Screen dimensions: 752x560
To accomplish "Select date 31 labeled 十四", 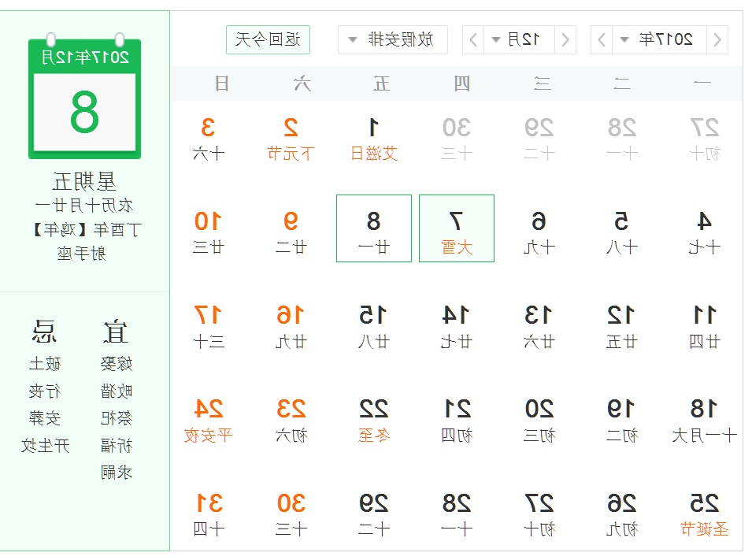I will tap(208, 515).
